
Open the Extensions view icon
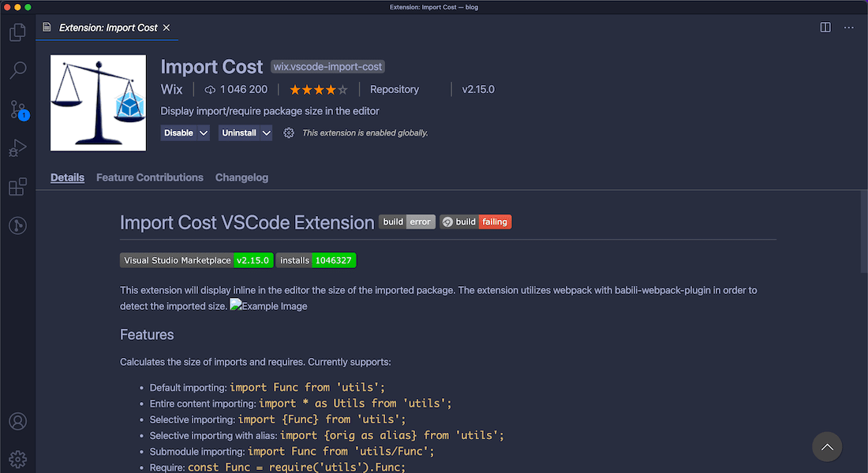[x=17, y=187]
